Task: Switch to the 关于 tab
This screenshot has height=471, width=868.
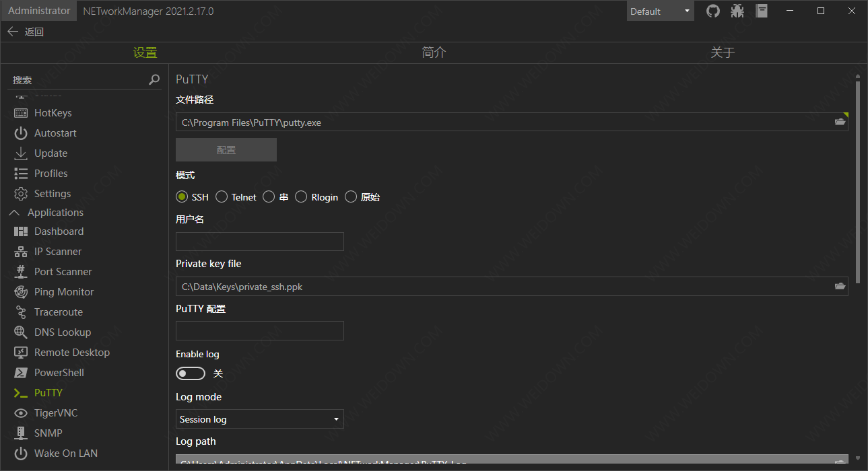Action: 723,52
